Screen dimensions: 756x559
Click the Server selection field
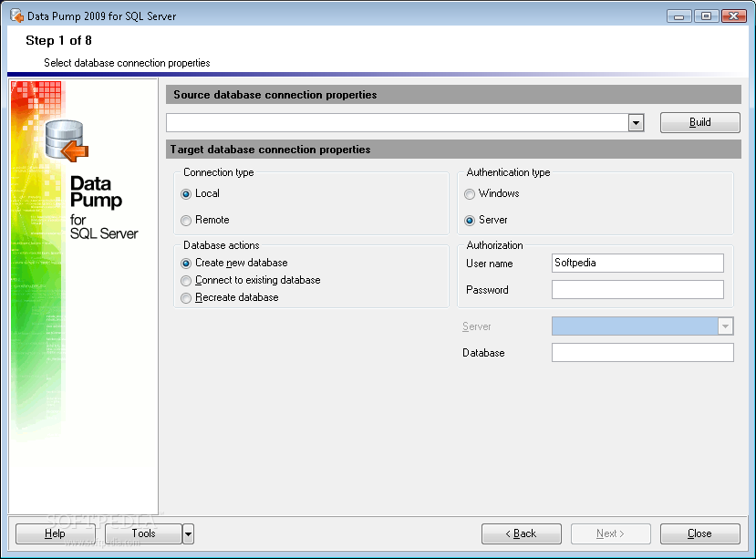635,326
